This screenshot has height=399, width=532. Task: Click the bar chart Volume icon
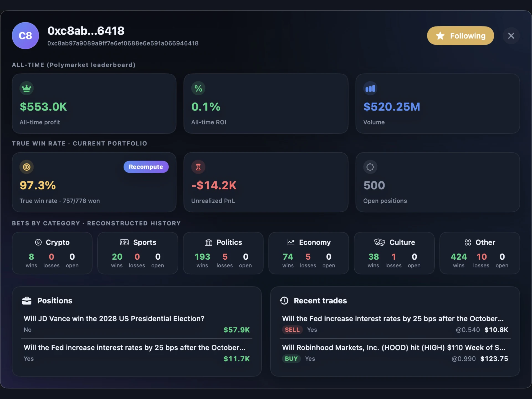pos(370,88)
